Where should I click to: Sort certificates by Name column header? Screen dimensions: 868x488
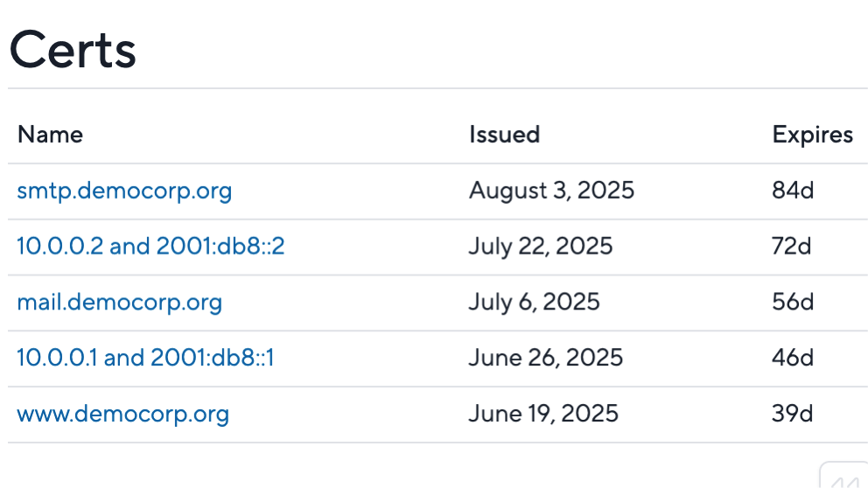tap(51, 135)
